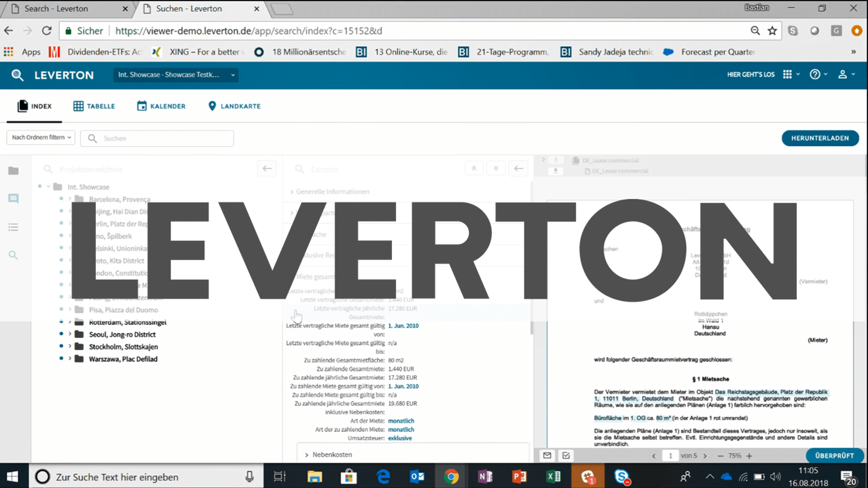Reload the page in the browser

(x=47, y=31)
